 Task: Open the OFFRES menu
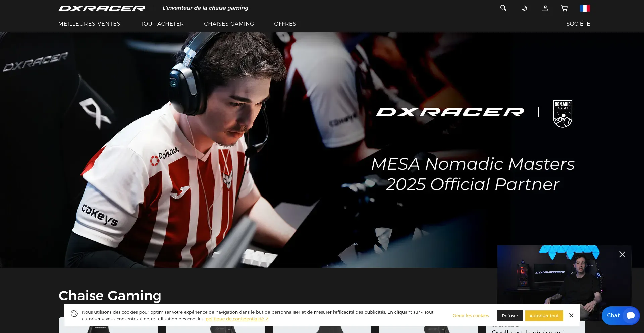coord(285,24)
